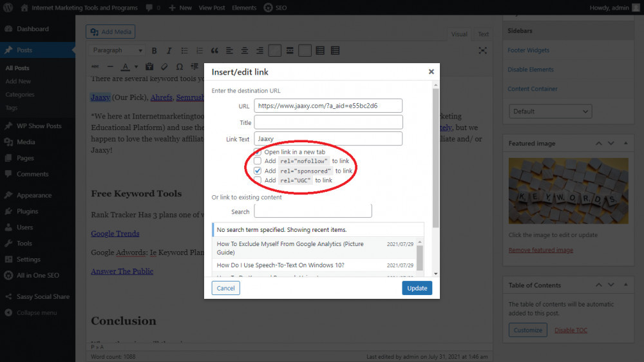The image size is (644, 362).
Task: Apply strikethrough formatting
Action: pos(95,66)
